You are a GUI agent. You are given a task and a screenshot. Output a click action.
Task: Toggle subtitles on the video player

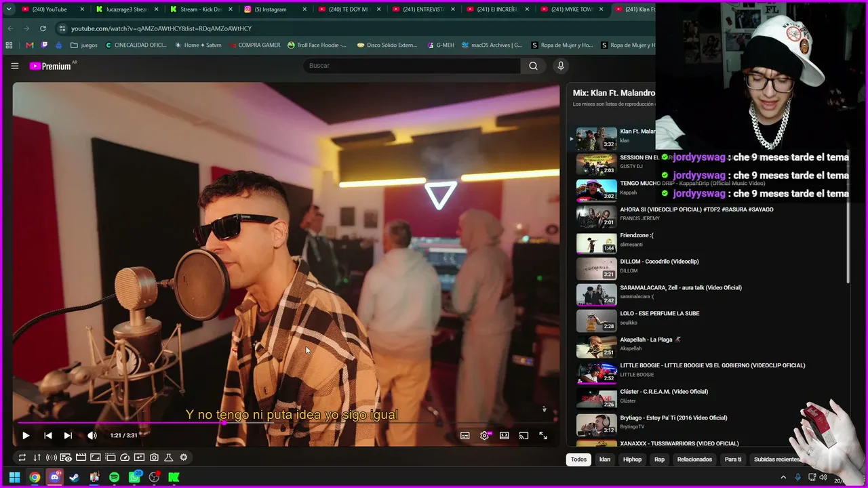[x=465, y=436]
